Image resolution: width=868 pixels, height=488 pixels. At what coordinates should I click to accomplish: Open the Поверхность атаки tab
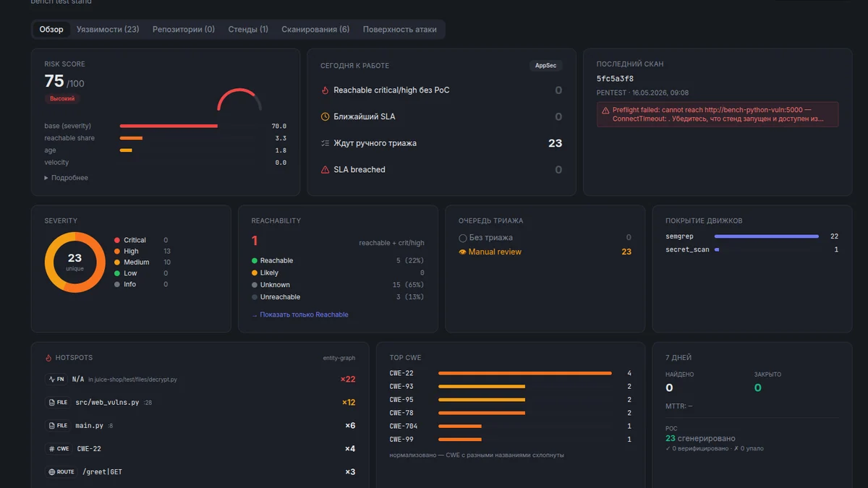[400, 30]
